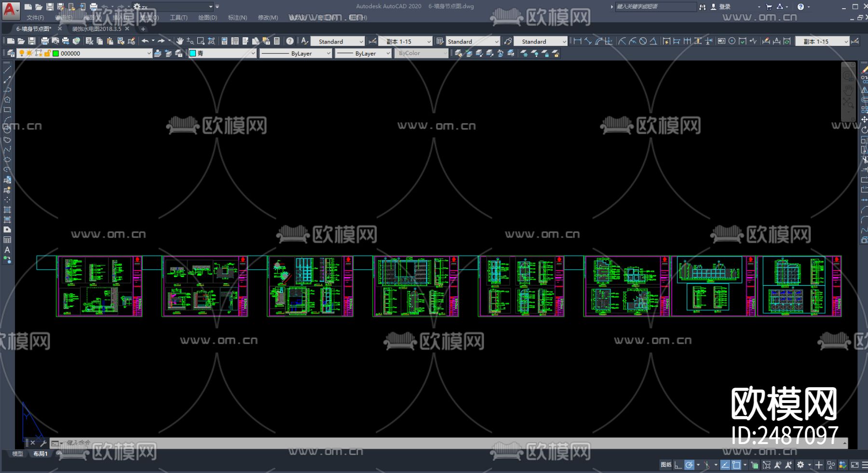Click the green layer color swatch for 000000

56,53
